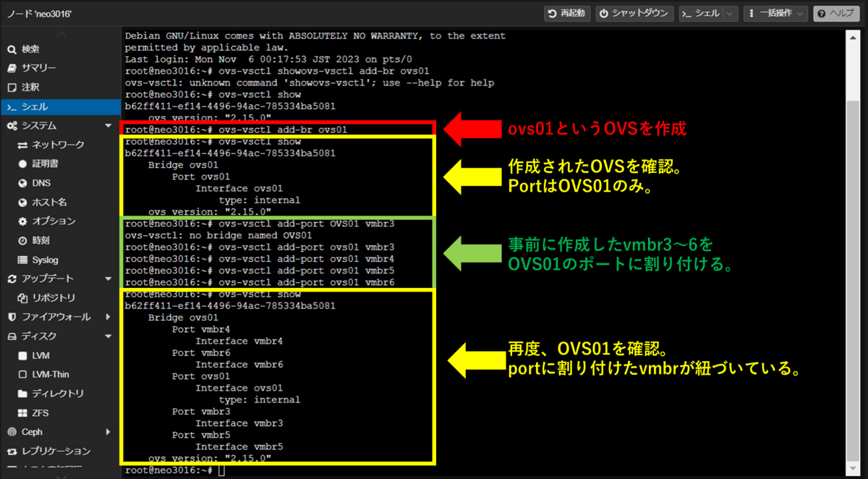Select ZFS menu entry
The width and height of the screenshot is (868, 479).
(40, 413)
